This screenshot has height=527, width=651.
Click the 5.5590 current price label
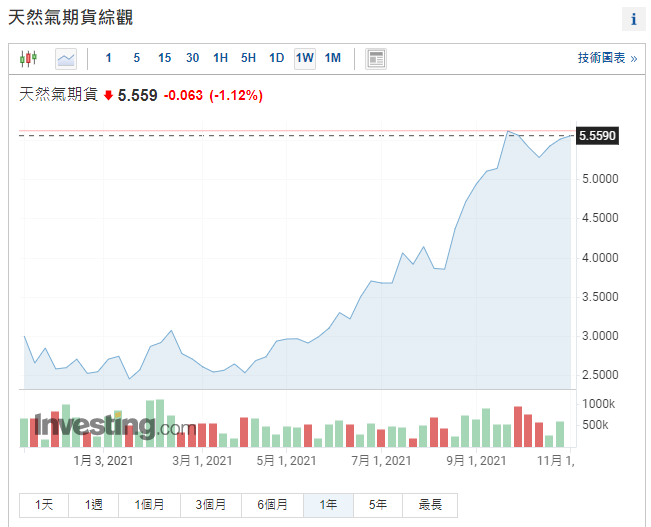tap(597, 136)
